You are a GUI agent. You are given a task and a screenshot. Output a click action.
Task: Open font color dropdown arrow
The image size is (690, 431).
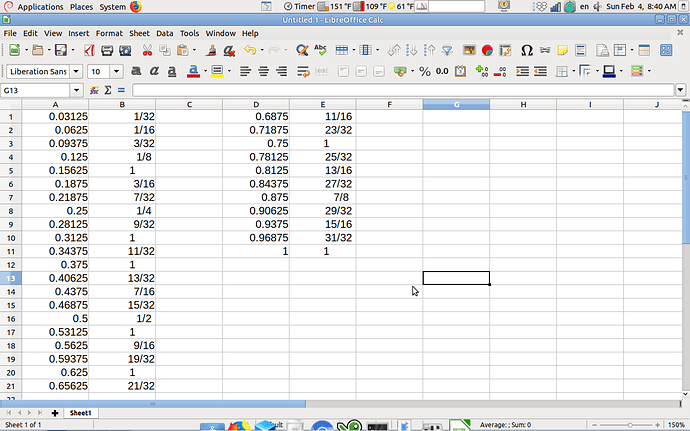pos(205,71)
